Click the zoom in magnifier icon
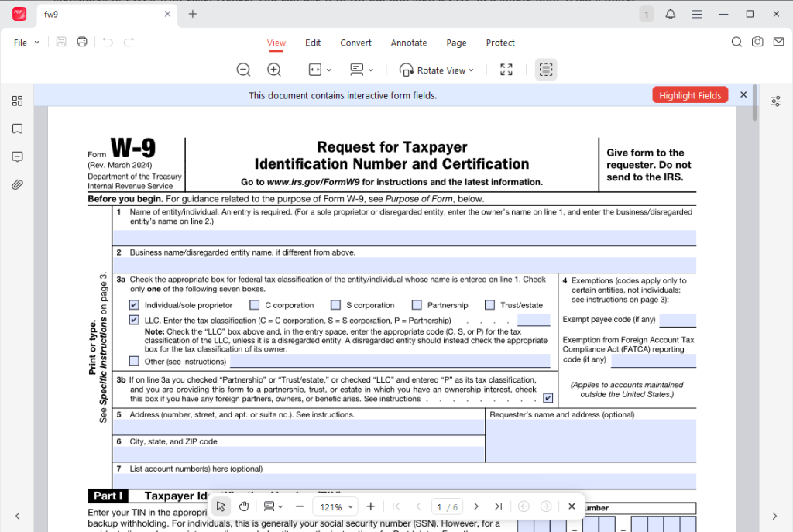 pyautogui.click(x=274, y=70)
